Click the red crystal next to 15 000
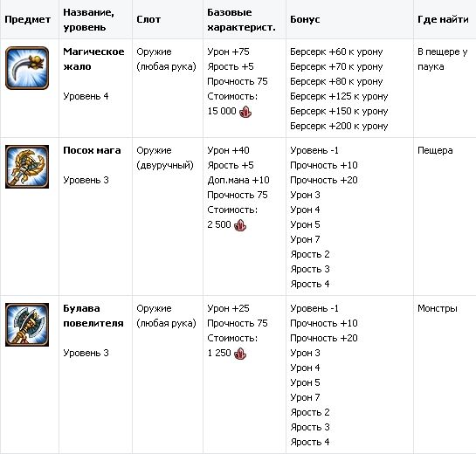The image size is (476, 454). [245, 112]
